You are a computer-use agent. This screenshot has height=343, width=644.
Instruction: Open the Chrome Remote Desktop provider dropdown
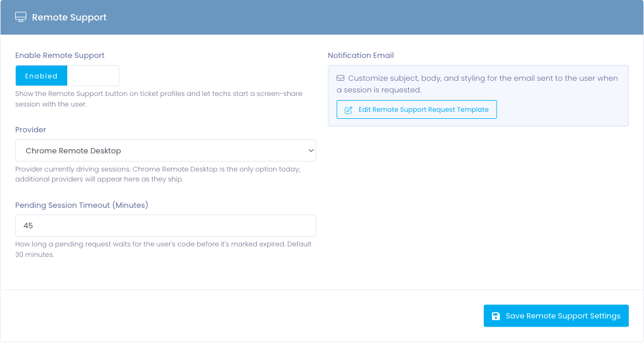[x=166, y=151]
